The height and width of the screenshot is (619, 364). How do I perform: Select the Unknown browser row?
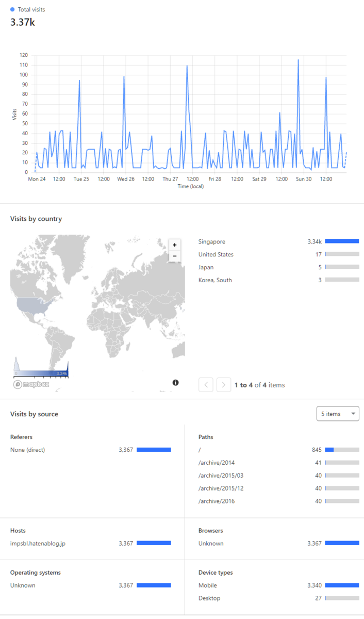pyautogui.click(x=278, y=543)
